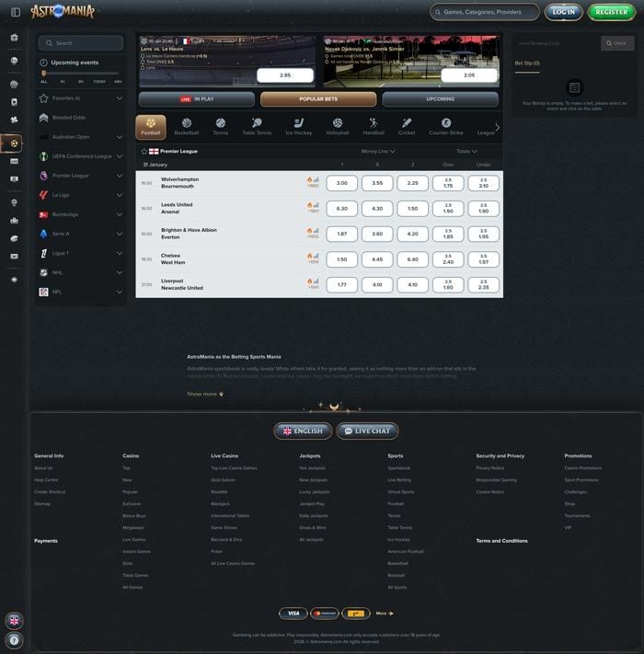Viewport: 644px width, 654px height.
Task: Switch to the In Play tab
Action: click(196, 98)
